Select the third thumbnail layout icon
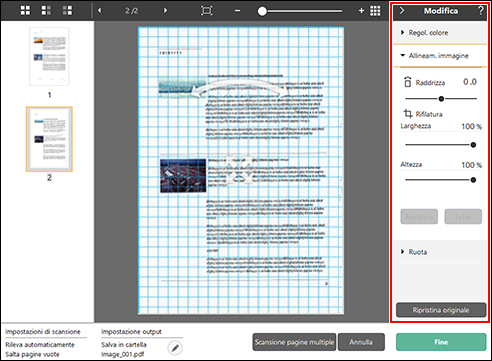This screenshot has width=492, height=361. [67, 11]
